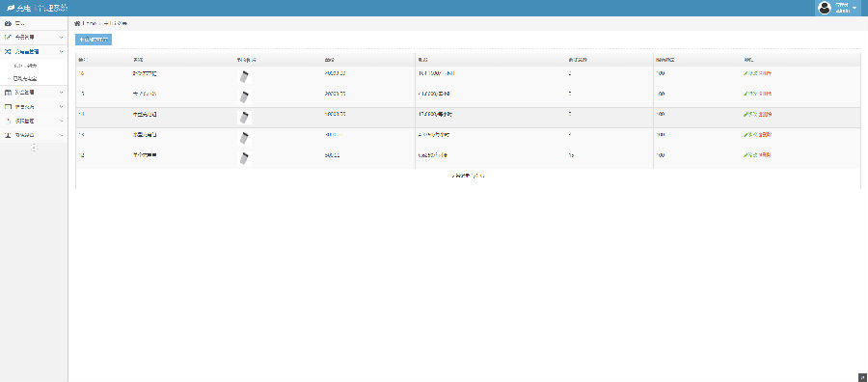Select the second submenu item under the shuffle menu

(x=25, y=78)
